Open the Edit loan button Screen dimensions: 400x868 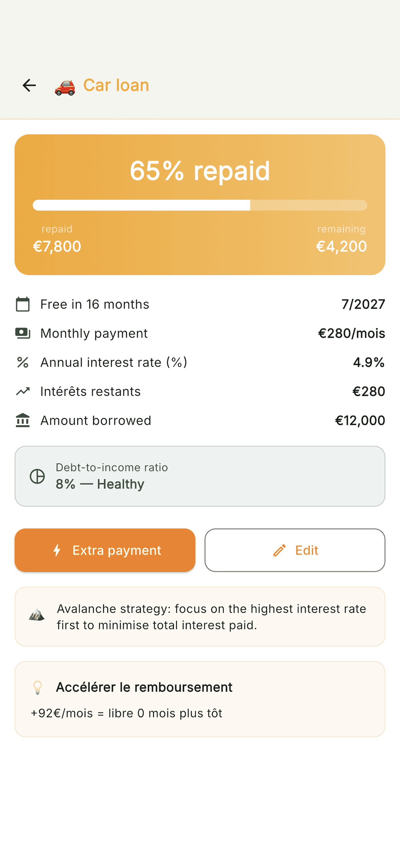click(295, 550)
